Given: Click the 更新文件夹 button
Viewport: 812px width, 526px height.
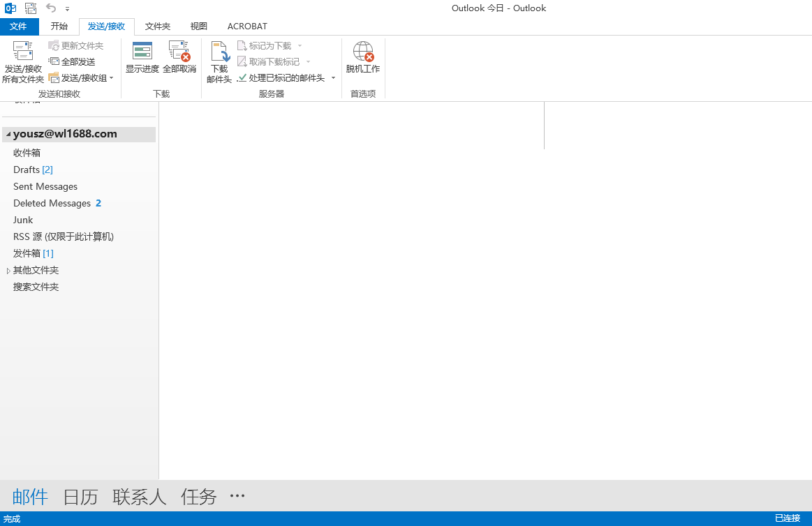Looking at the screenshot, I should tap(76, 45).
